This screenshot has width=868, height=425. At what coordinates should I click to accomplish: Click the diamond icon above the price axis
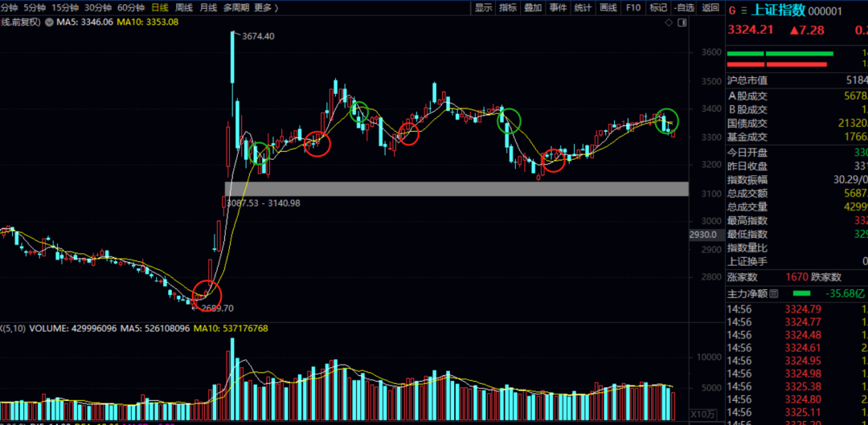coord(669,22)
